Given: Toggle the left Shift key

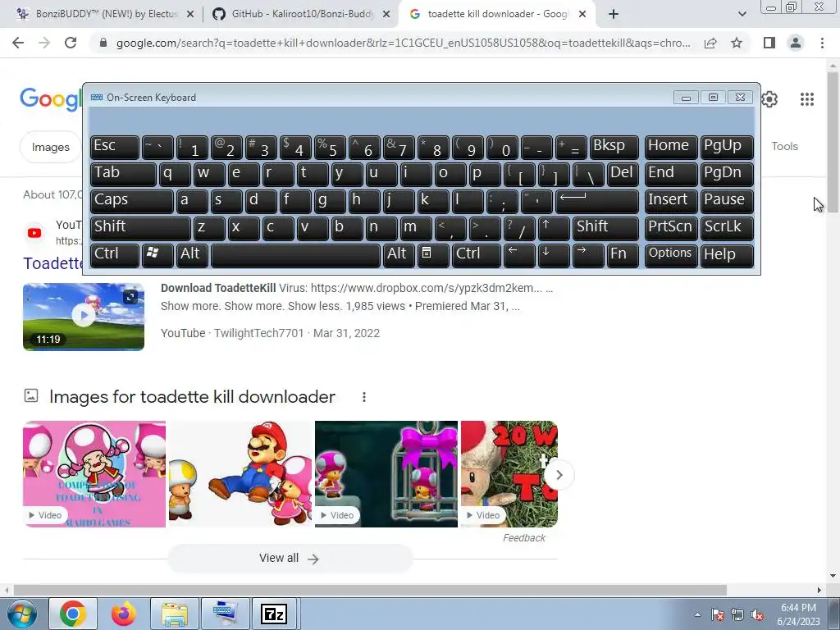Looking at the screenshot, I should (140, 228).
